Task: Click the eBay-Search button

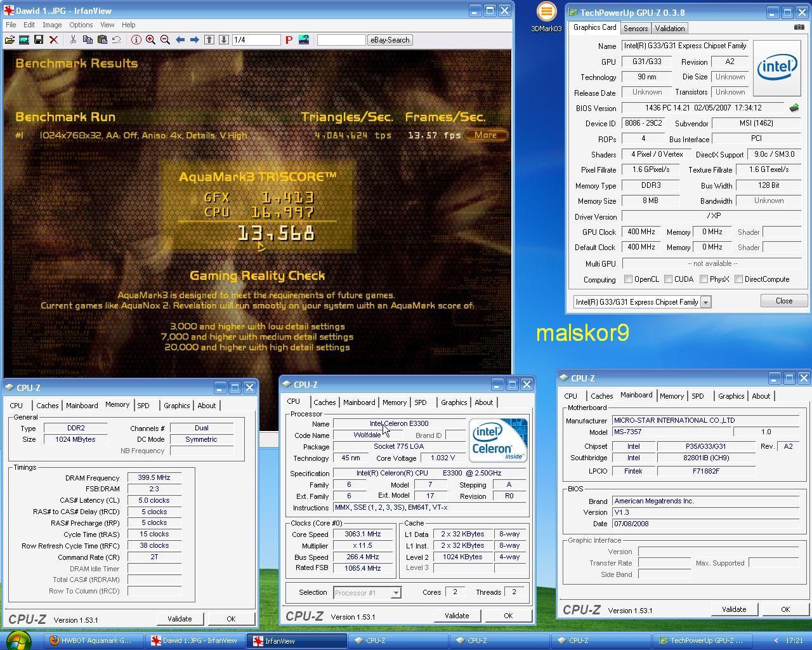Action: coord(390,40)
